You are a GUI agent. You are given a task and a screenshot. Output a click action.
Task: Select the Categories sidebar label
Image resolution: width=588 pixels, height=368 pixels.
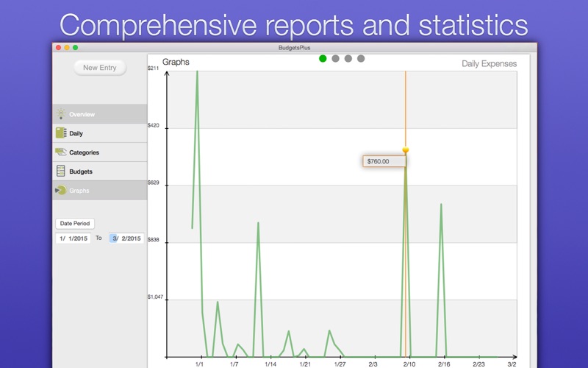tap(84, 152)
